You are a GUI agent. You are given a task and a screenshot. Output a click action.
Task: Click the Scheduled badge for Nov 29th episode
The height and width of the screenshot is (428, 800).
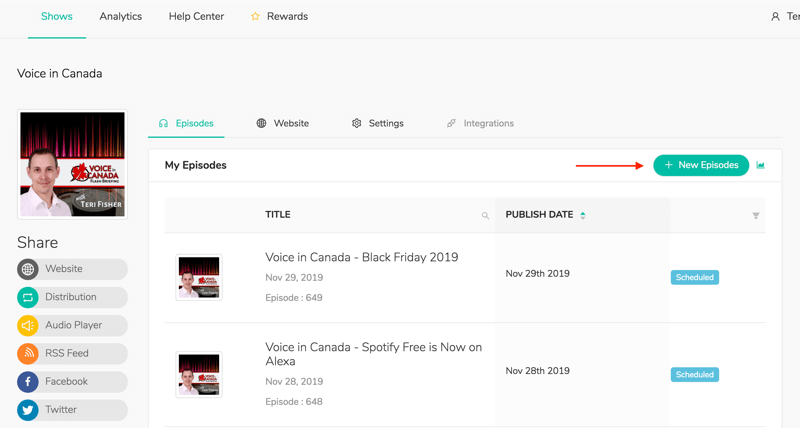coord(694,278)
